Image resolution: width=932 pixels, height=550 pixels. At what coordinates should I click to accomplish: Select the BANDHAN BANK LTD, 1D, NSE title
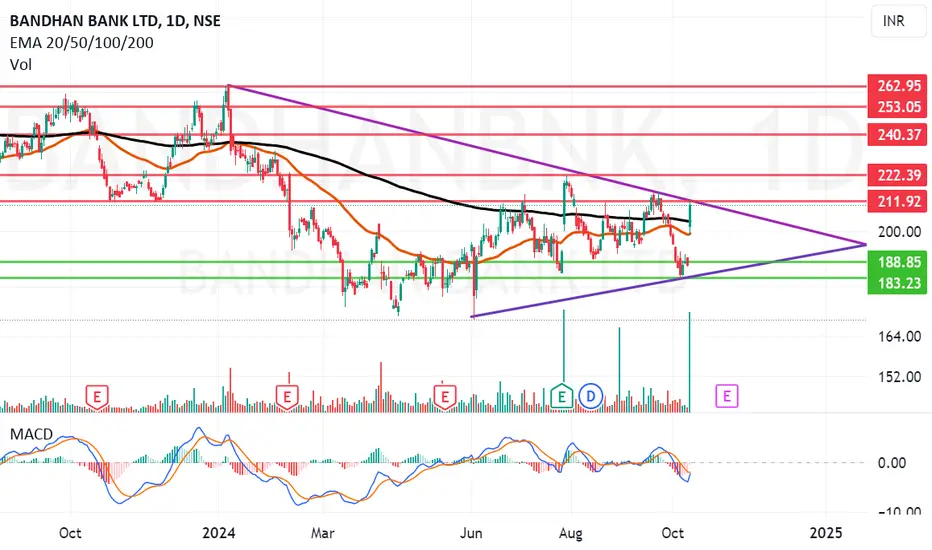click(x=115, y=21)
